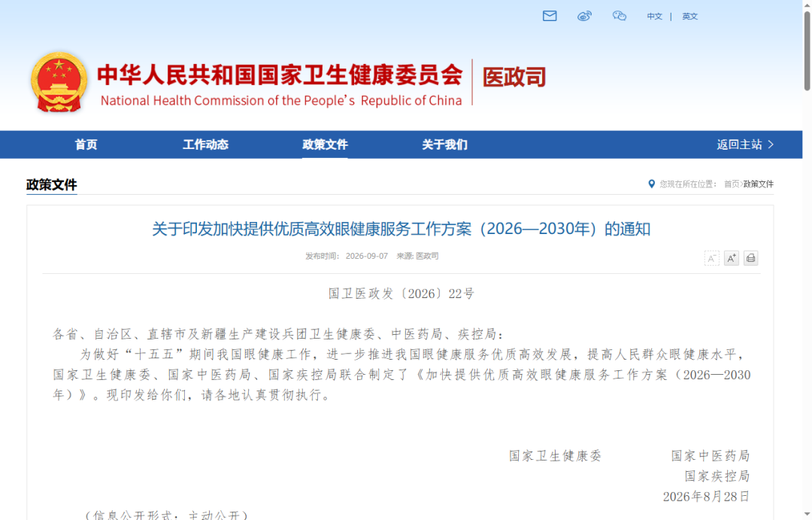
Task: Decrease font size with A- icon
Action: (711, 258)
